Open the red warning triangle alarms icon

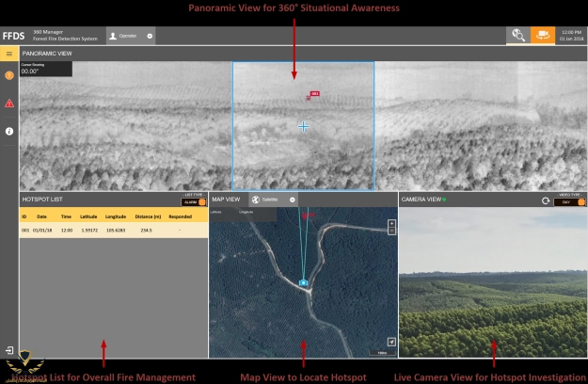(x=9, y=104)
